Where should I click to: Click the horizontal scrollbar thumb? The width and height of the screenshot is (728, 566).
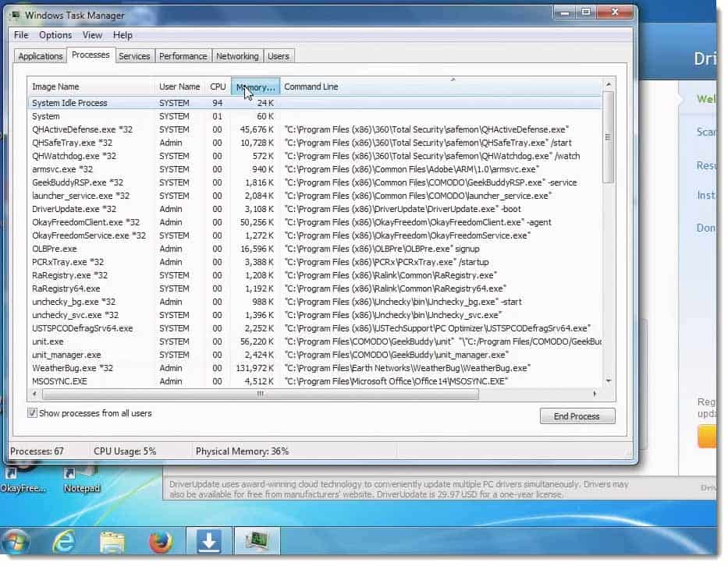(261, 394)
